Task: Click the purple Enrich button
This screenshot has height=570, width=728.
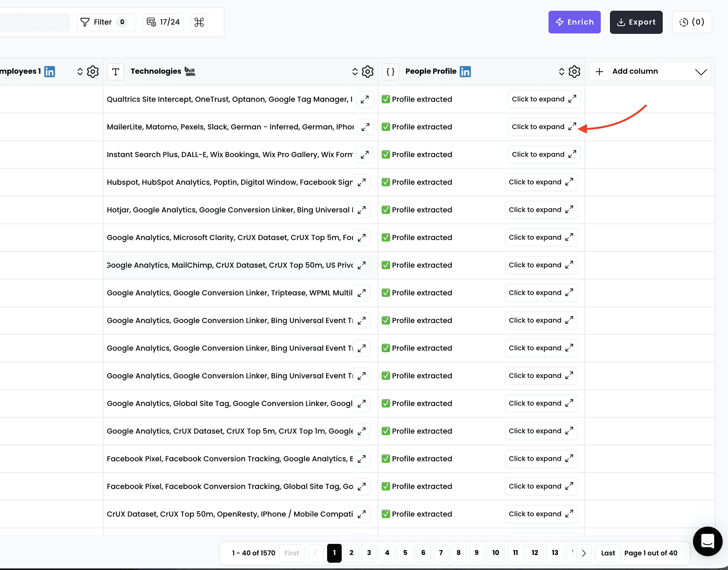Action: [574, 22]
